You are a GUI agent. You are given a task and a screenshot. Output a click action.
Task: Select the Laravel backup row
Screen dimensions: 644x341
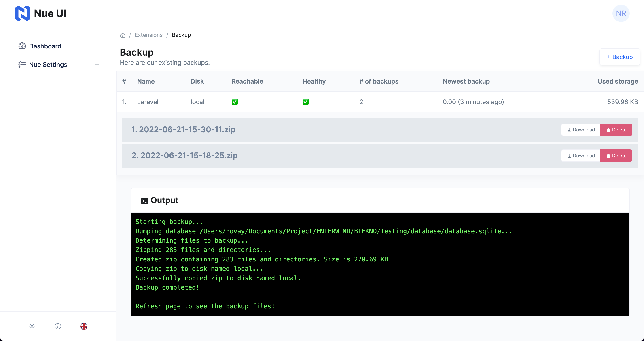[148, 102]
